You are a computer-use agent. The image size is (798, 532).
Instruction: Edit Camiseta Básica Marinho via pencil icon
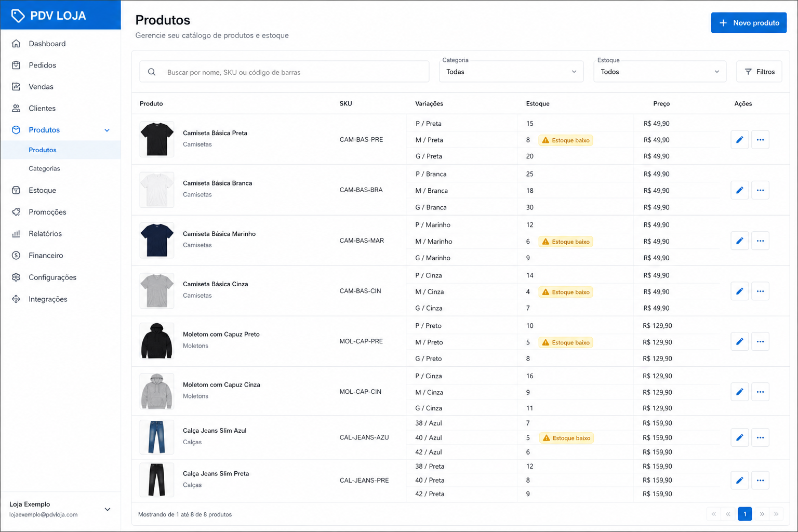click(x=739, y=241)
